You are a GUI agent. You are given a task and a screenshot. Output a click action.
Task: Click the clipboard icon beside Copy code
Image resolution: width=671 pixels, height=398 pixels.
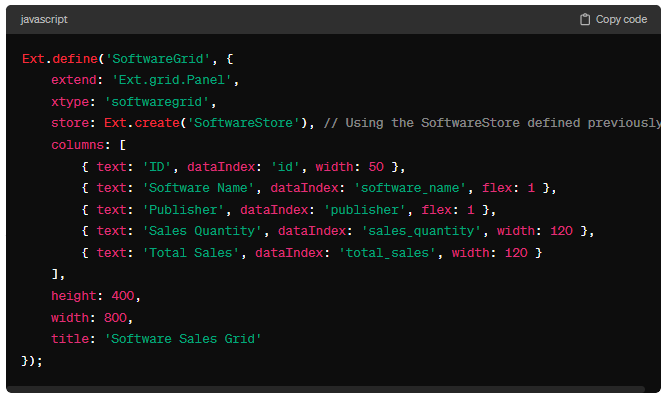[x=585, y=20]
